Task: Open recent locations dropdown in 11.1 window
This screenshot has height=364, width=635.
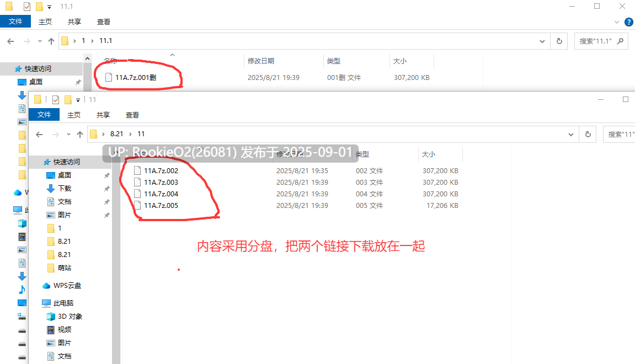Action: [40, 41]
